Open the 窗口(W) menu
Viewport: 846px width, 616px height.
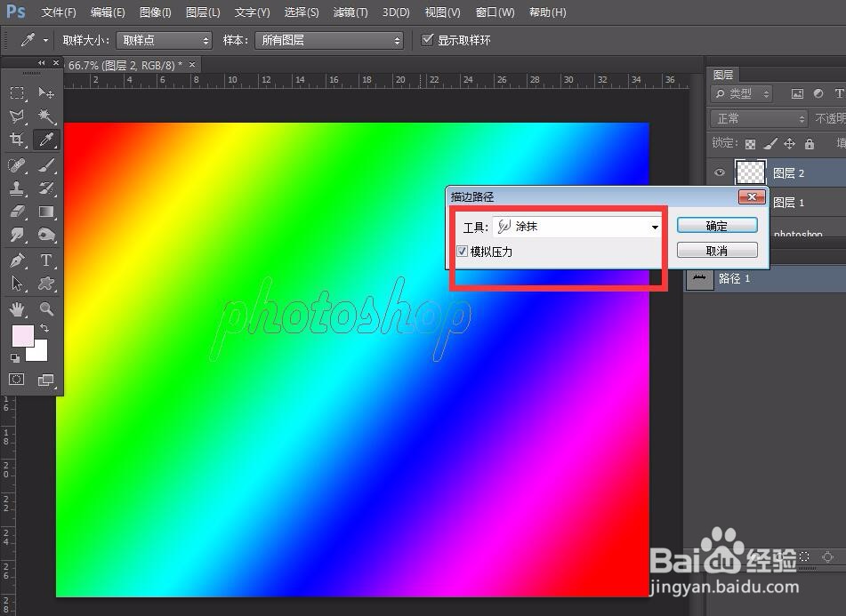tap(495, 12)
